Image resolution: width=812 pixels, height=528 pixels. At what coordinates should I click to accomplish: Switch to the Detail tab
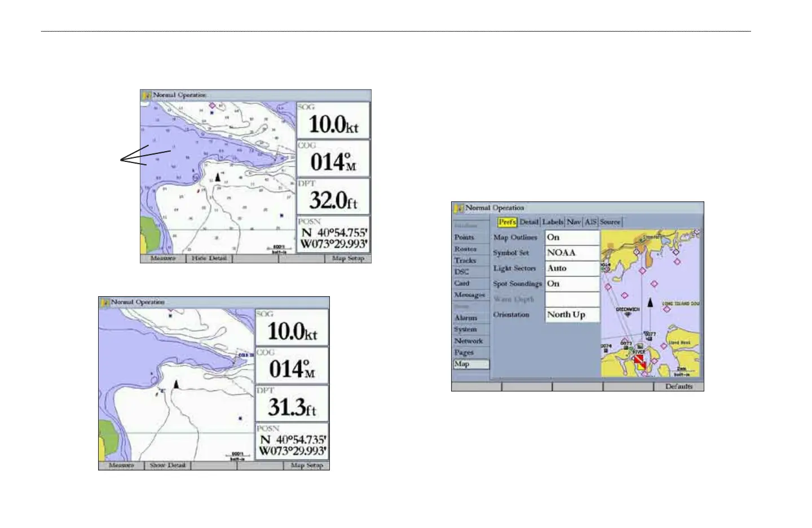pos(529,222)
